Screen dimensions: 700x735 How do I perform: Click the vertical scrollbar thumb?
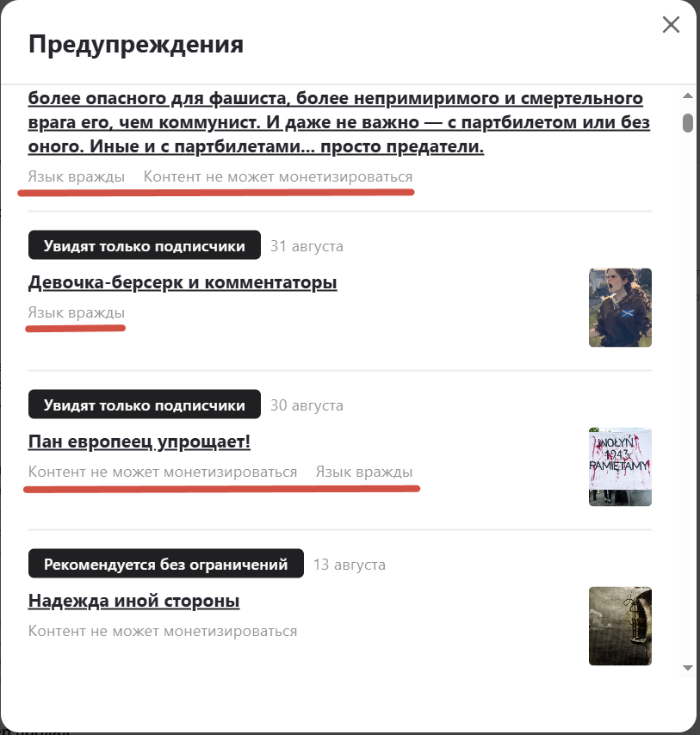click(x=687, y=123)
